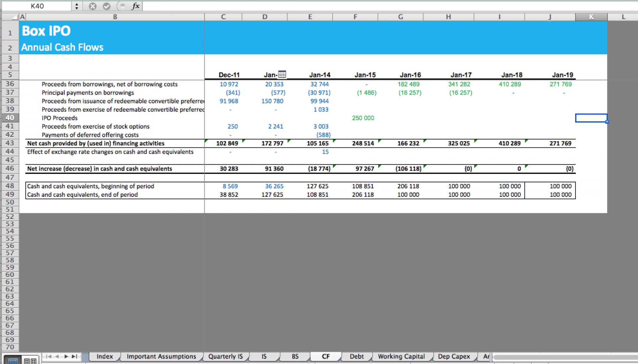Open the Dep Capex sheet tab
Screen dimensions: 638x364
[x=454, y=356]
